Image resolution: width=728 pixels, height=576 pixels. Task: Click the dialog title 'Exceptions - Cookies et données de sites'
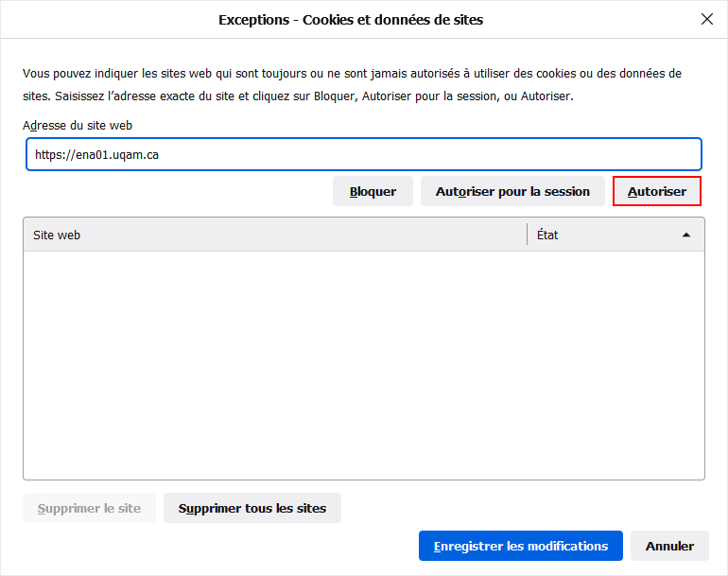(x=351, y=19)
